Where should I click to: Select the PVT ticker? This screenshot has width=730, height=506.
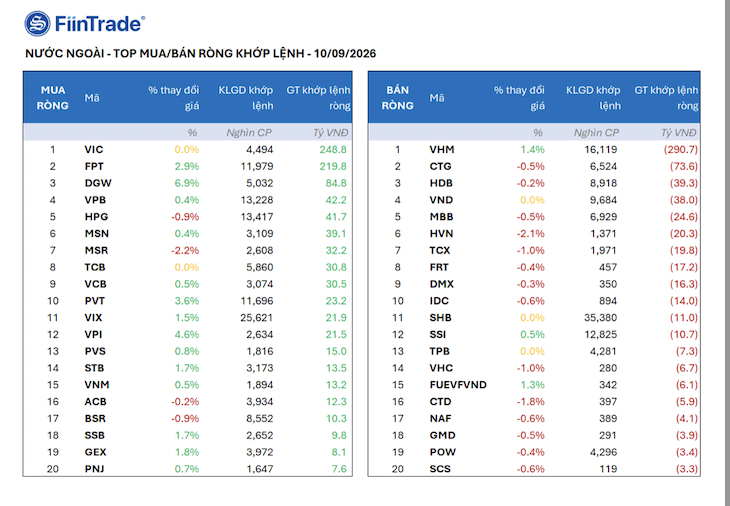[x=95, y=301]
